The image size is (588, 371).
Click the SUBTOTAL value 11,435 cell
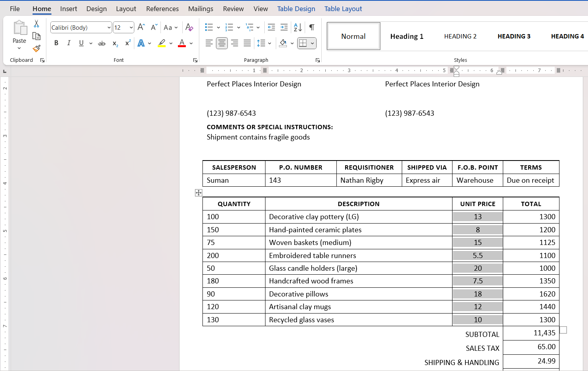[531, 333]
